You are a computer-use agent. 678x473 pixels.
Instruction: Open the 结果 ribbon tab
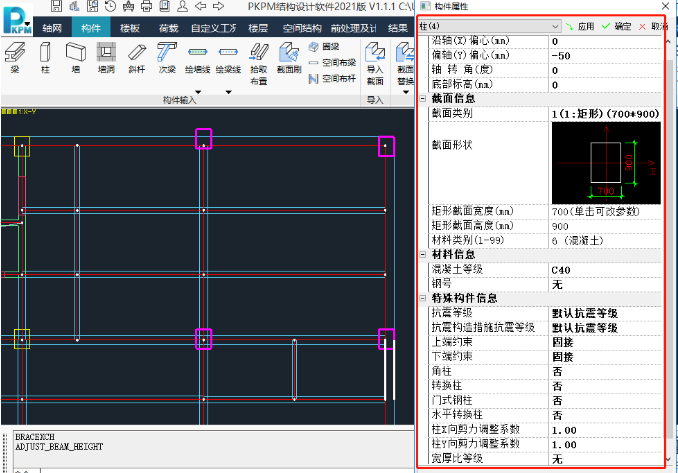[398, 28]
